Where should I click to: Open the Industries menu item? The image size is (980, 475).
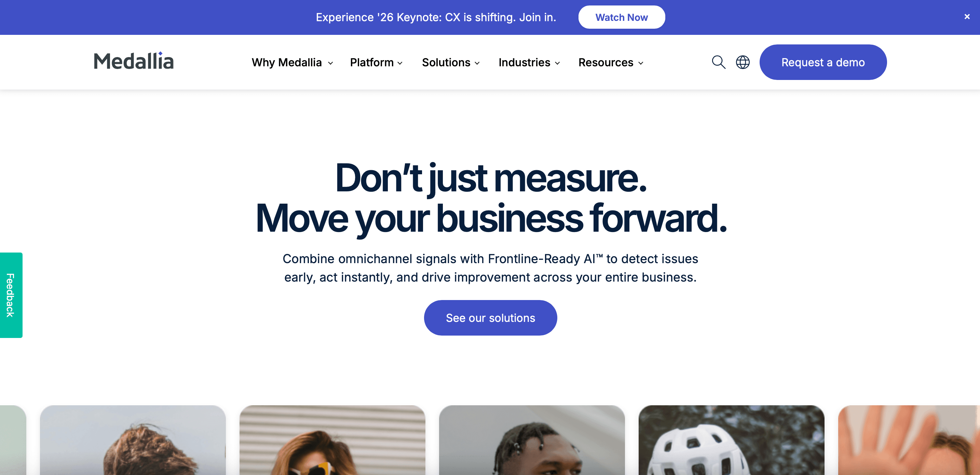524,63
